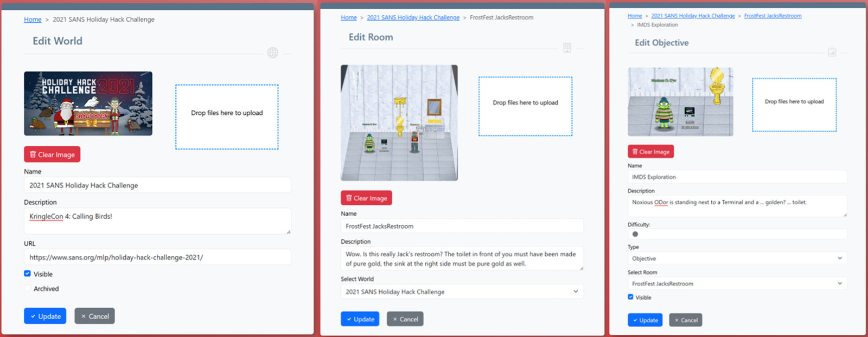Viewport: 868px width, 337px height.
Task: Adjust the Difficulty slider handle
Action: [635, 234]
